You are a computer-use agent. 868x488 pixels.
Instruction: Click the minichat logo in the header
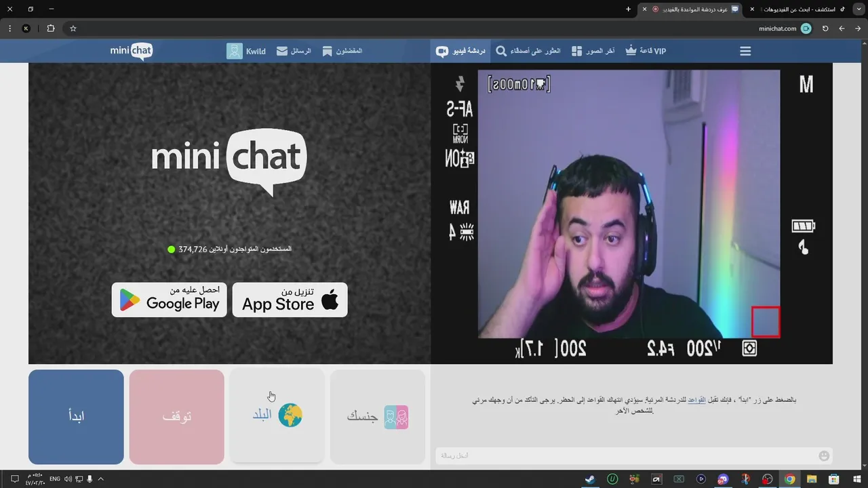tap(132, 51)
